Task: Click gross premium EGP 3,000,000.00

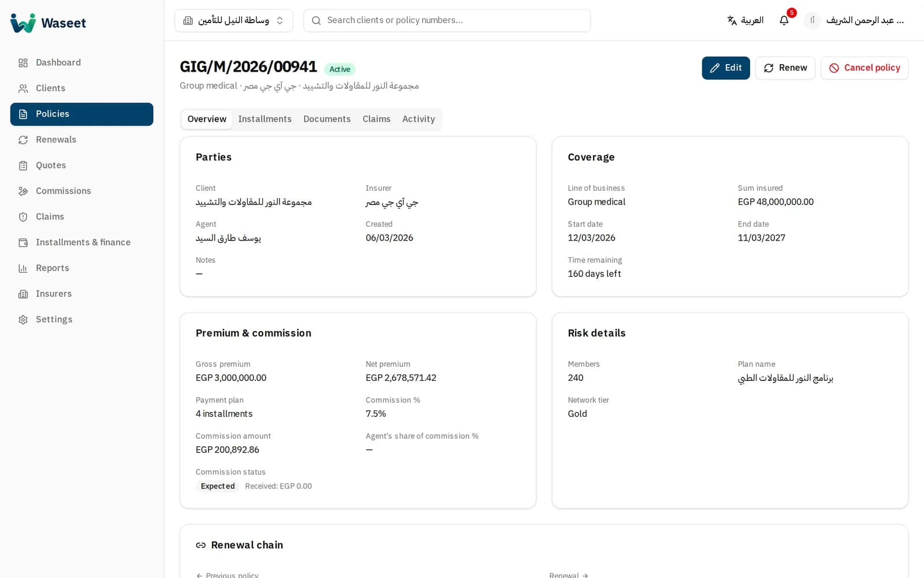Action: point(231,378)
